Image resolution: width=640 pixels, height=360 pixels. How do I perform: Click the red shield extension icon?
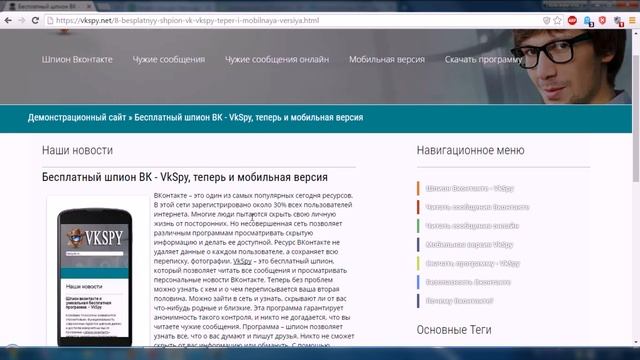(x=602, y=20)
